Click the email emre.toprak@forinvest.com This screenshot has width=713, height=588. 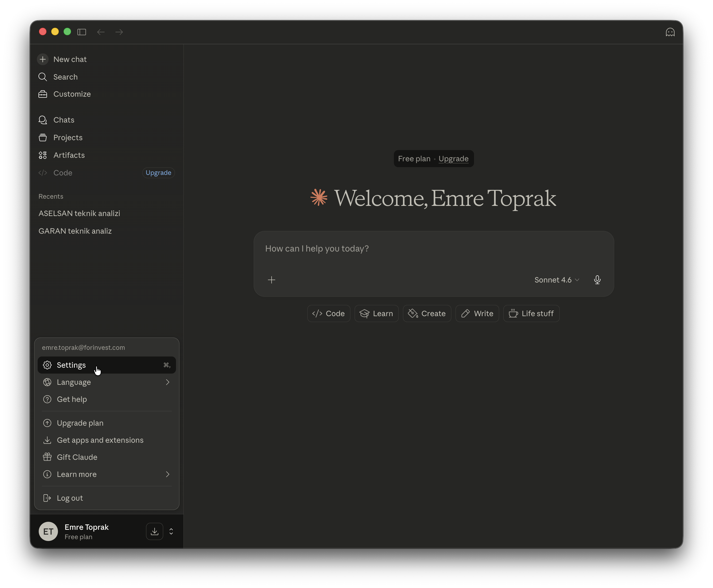tap(83, 347)
